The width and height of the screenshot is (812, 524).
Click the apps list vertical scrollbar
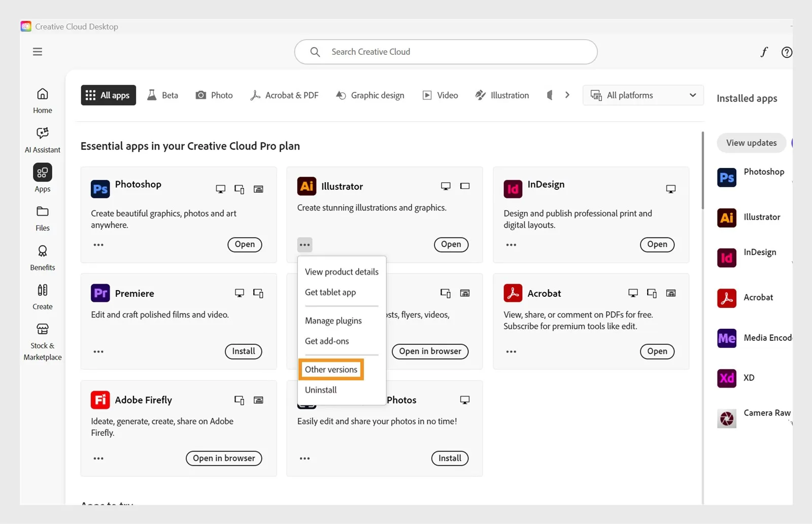point(703,170)
